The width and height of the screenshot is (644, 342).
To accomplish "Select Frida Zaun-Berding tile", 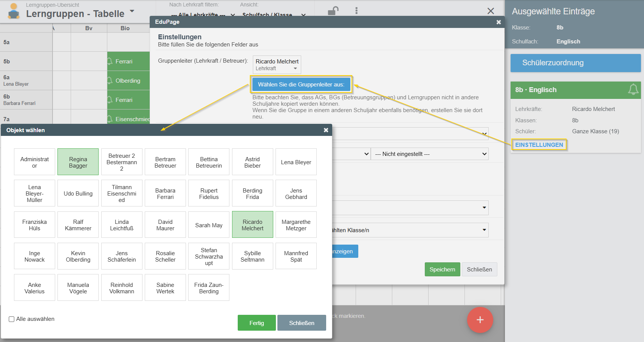I will coord(209,288).
